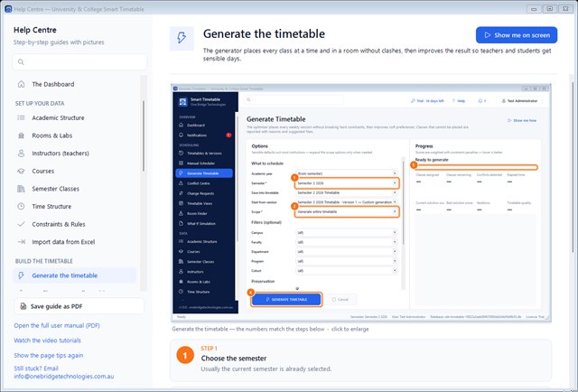Click the arrow icon for Import data from Excel
This screenshot has height=392, width=578.
21,242
